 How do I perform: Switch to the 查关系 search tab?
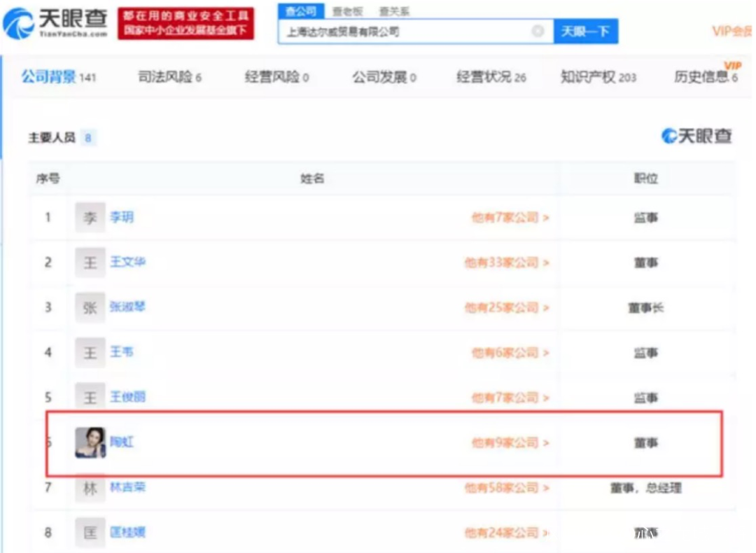coord(394,11)
